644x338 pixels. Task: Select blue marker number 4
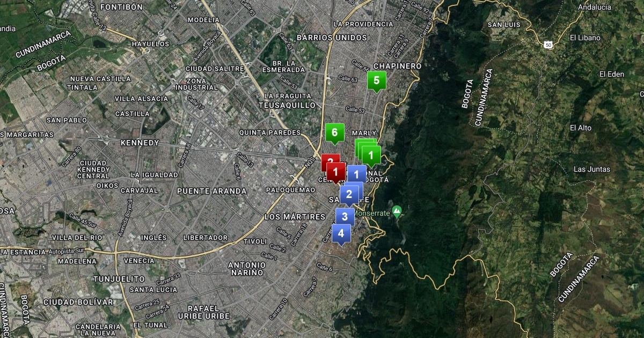pos(341,234)
